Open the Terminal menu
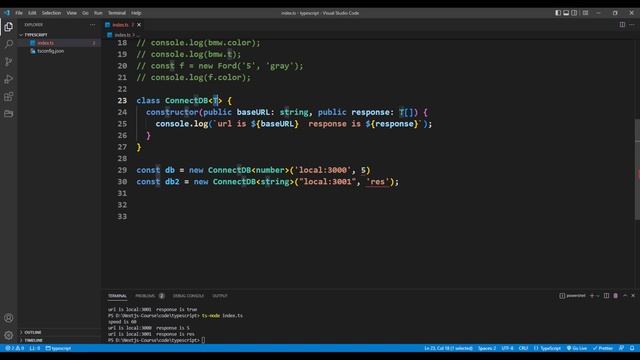The width and height of the screenshot is (640, 360). [117, 13]
